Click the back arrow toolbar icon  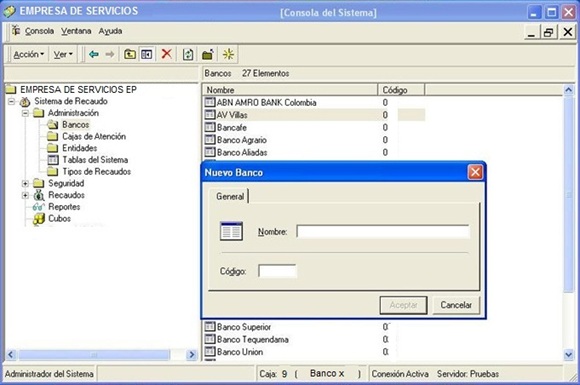click(x=94, y=54)
